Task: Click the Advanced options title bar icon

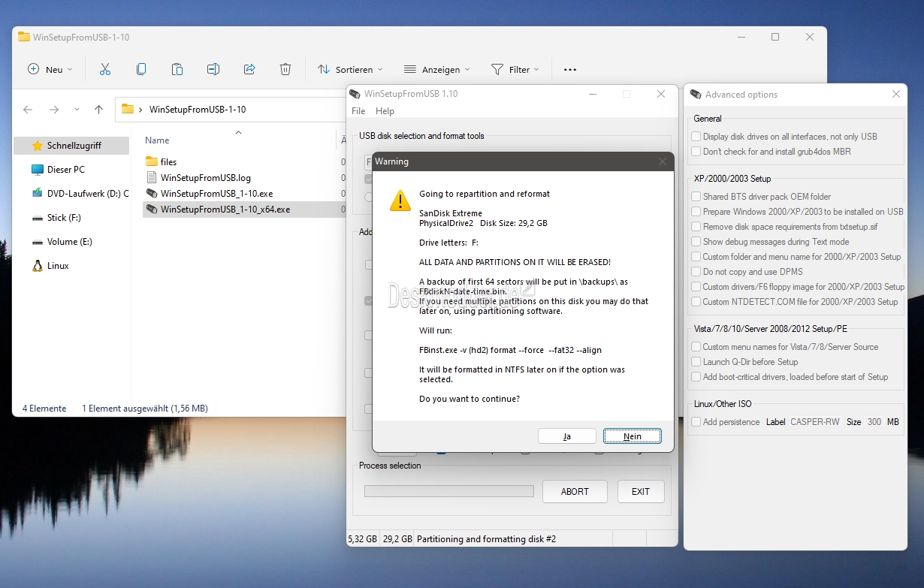Action: [x=696, y=95]
